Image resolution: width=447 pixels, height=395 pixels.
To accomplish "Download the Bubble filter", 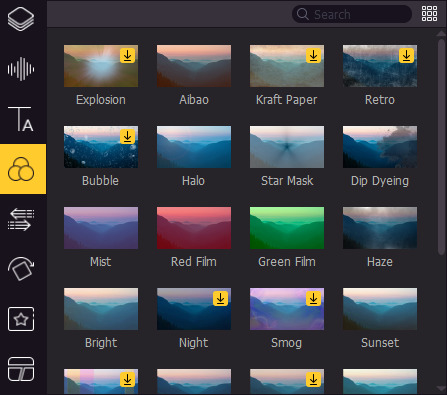I will (127, 137).
